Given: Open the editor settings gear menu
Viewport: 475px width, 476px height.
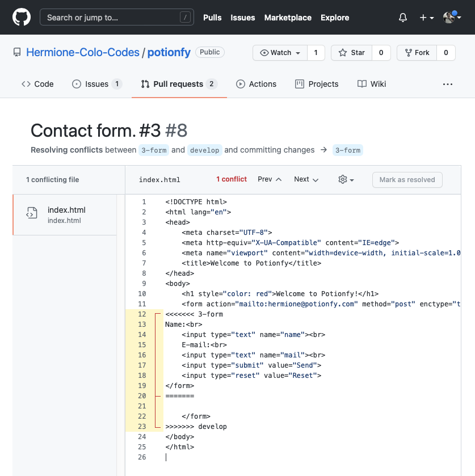Looking at the screenshot, I should click(346, 179).
